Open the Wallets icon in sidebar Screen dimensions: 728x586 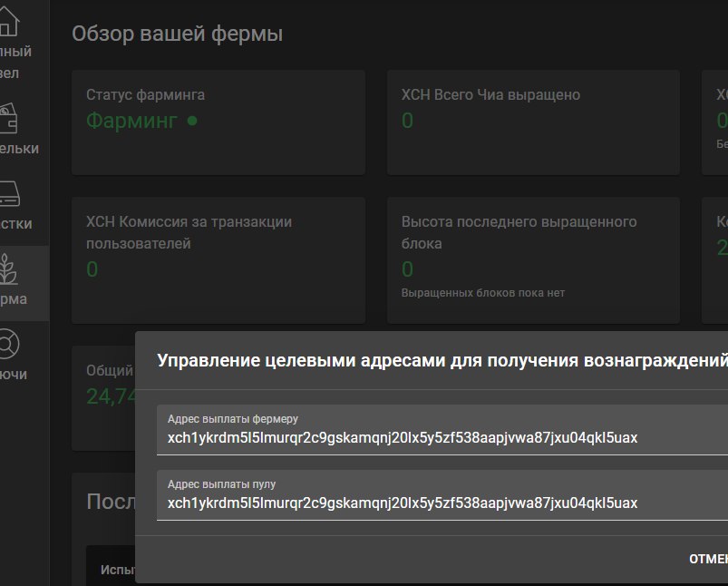[x=8, y=119]
